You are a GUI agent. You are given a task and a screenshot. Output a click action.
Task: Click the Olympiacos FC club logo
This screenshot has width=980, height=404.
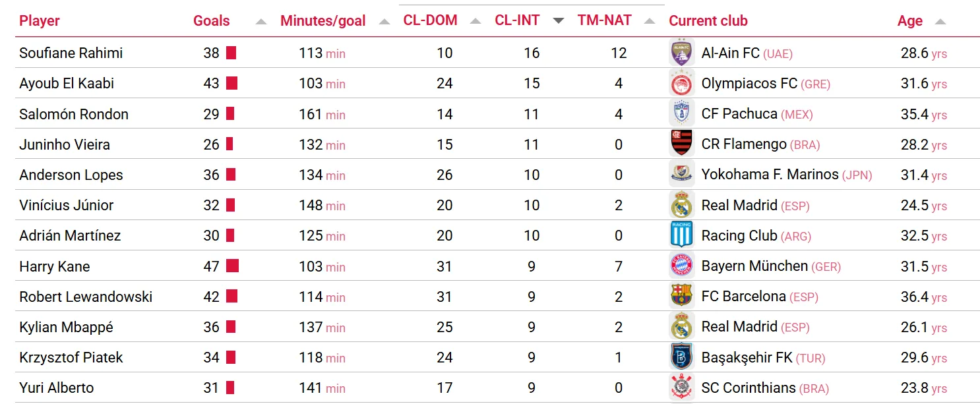tap(681, 84)
